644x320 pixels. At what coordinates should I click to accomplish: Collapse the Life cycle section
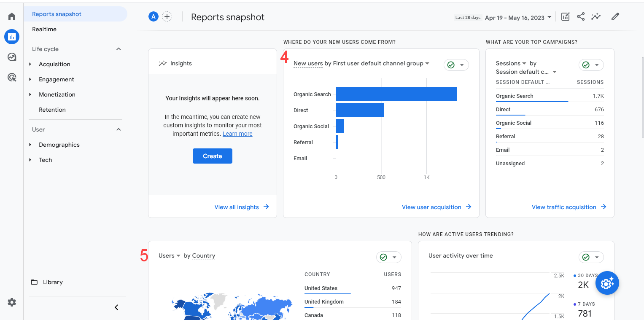click(119, 49)
